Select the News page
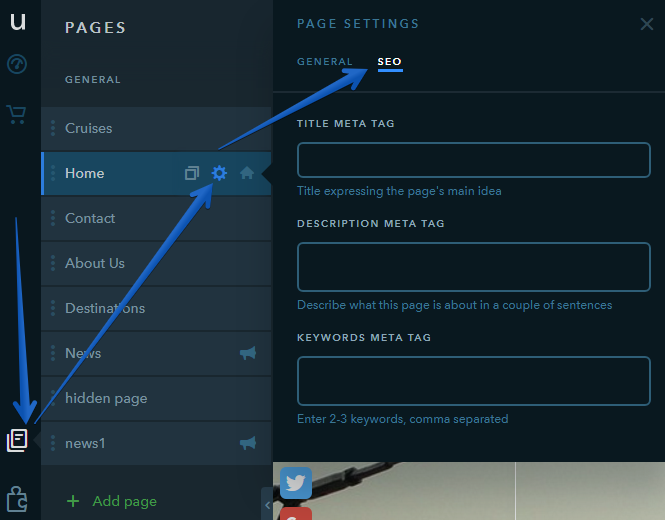665x520 pixels. pos(156,353)
